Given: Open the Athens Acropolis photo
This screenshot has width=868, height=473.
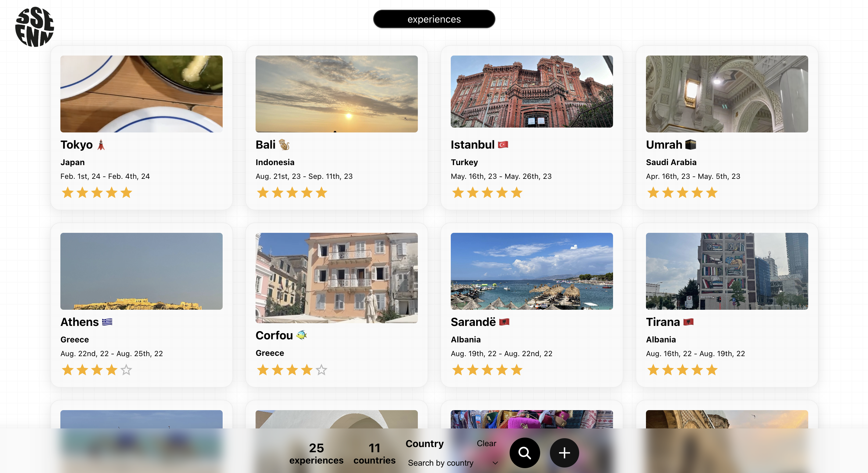Looking at the screenshot, I should point(141,271).
